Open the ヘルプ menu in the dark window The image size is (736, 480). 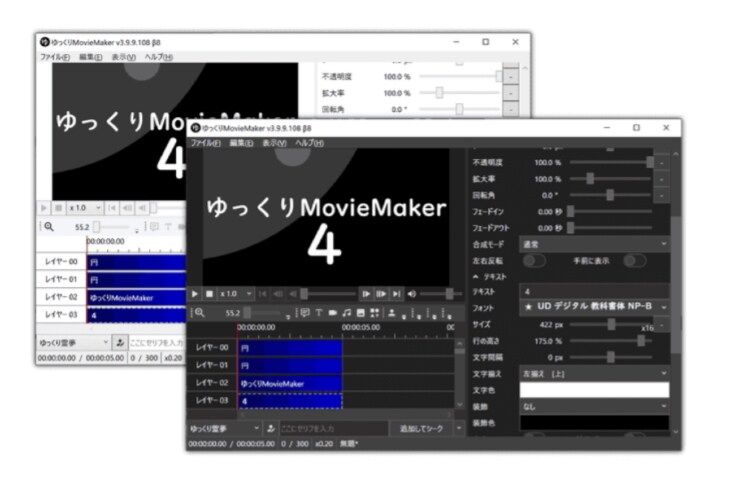click(309, 143)
